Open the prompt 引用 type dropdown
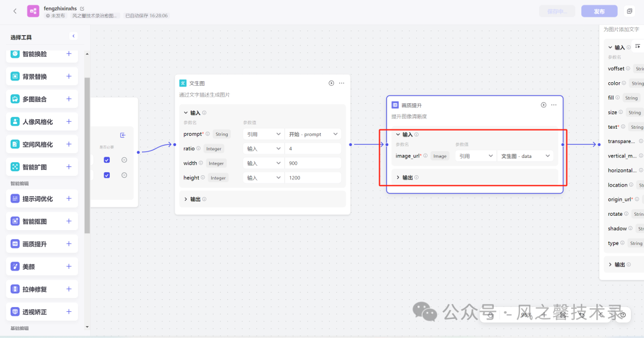The height and width of the screenshot is (338, 644). (264, 134)
